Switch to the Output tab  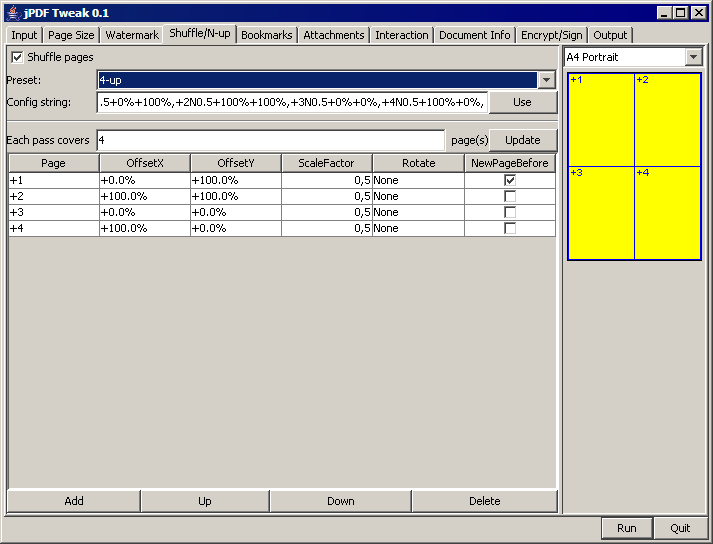coord(610,35)
